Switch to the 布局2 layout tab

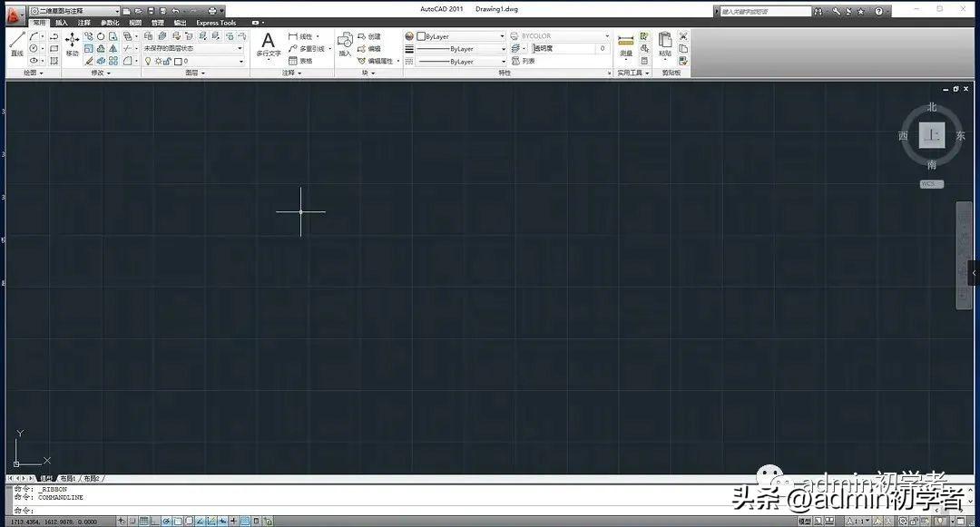92,479
